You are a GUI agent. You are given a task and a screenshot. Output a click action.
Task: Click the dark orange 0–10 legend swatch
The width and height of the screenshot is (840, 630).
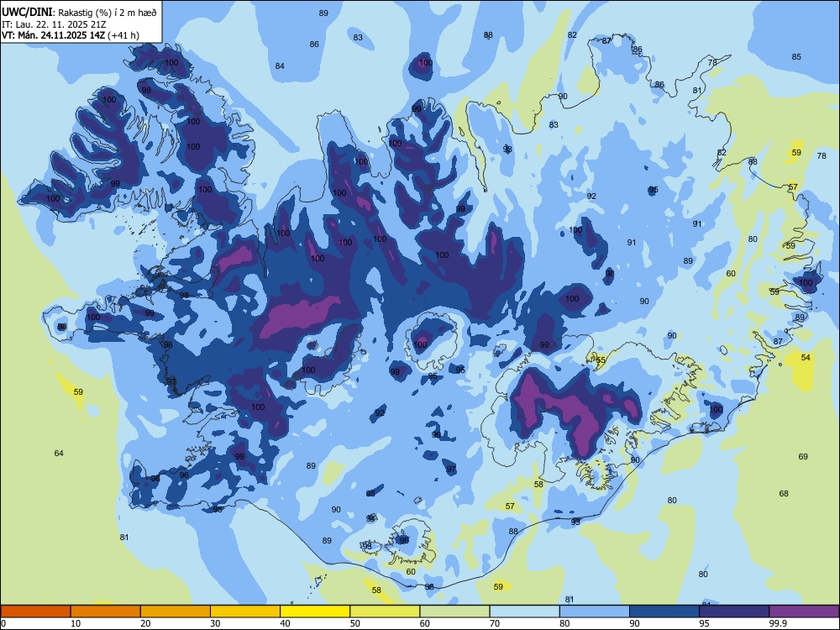click(x=35, y=612)
